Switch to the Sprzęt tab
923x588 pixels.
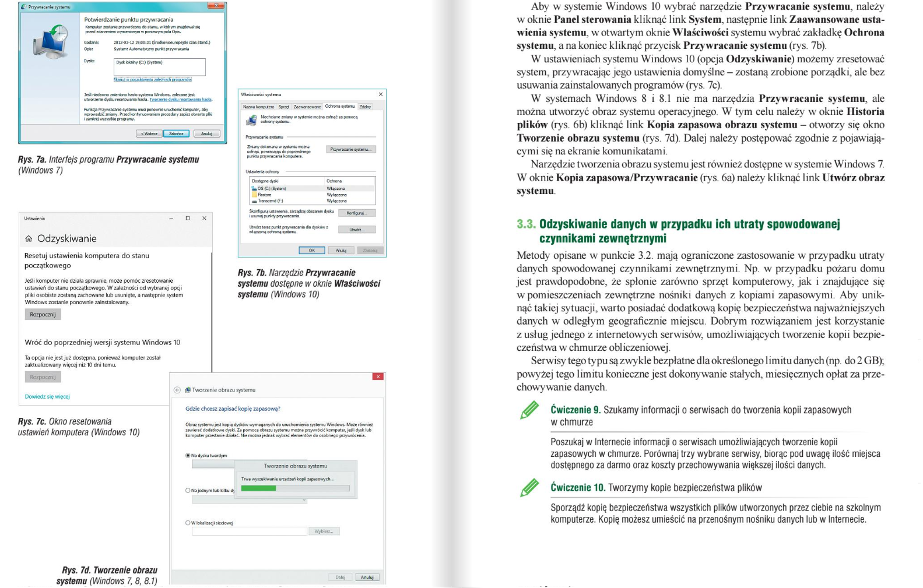tap(283, 107)
